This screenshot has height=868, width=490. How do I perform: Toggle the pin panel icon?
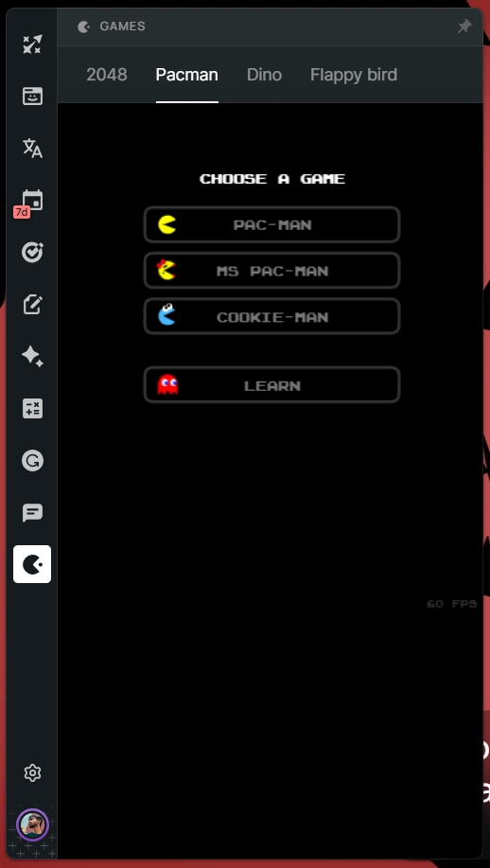click(x=464, y=26)
